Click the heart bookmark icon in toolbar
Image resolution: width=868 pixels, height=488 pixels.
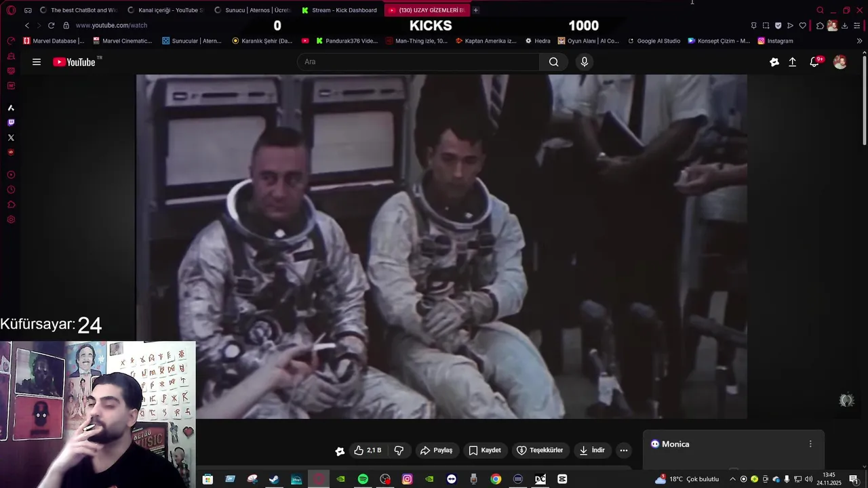tap(802, 26)
